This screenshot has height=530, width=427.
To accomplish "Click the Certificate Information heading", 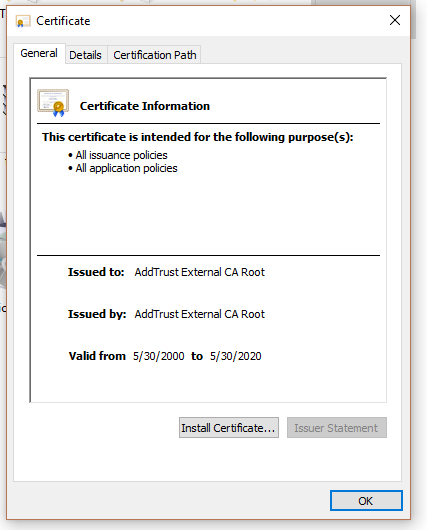I will pyautogui.click(x=145, y=106).
